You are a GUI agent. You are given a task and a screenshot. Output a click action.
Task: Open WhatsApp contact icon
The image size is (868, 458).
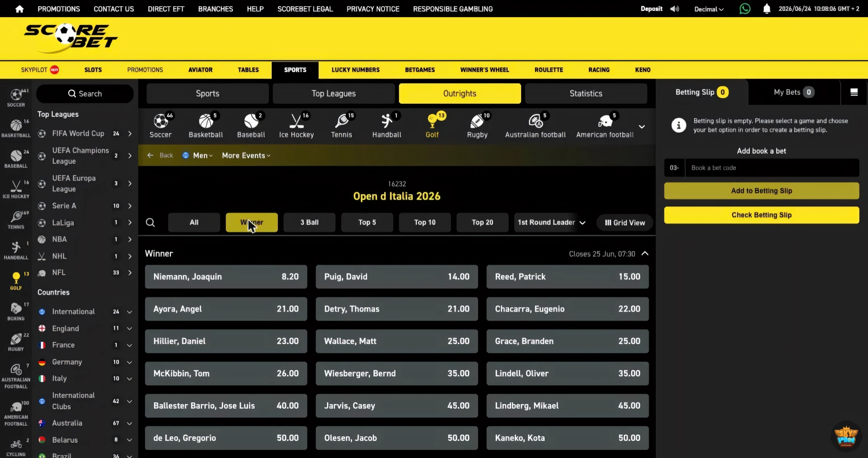point(745,9)
